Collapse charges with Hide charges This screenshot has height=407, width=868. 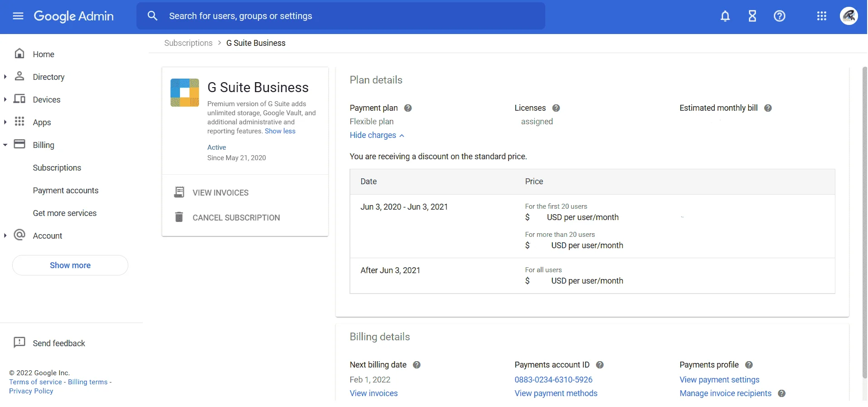pos(377,135)
